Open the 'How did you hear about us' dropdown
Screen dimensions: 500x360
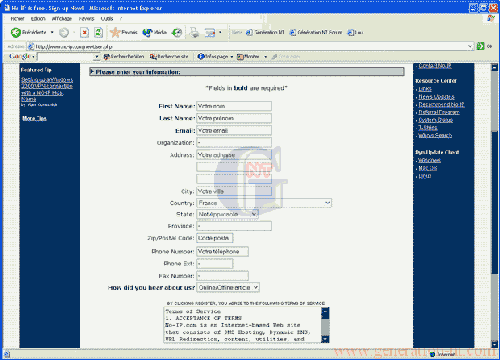tap(228, 287)
